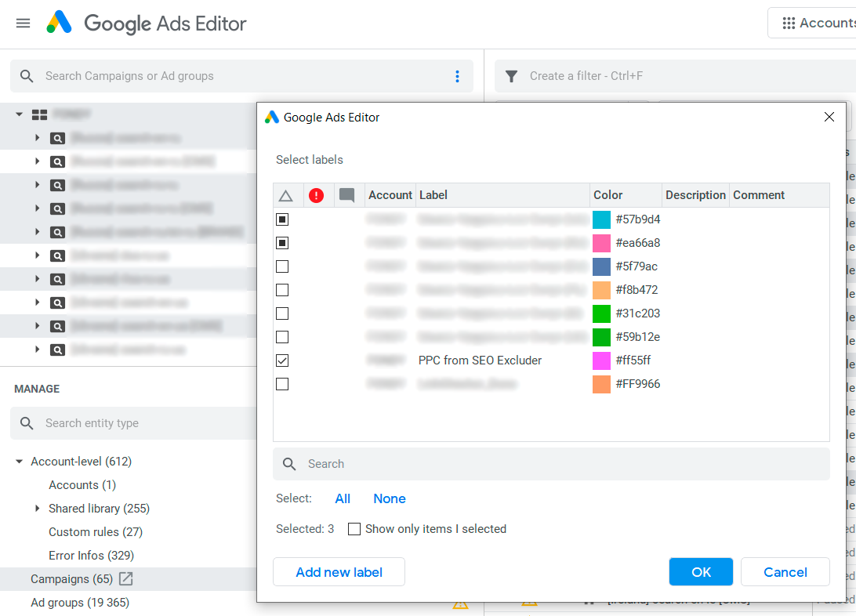Open the three-dot options in campaign search
The height and width of the screenshot is (616, 856).
click(x=458, y=76)
